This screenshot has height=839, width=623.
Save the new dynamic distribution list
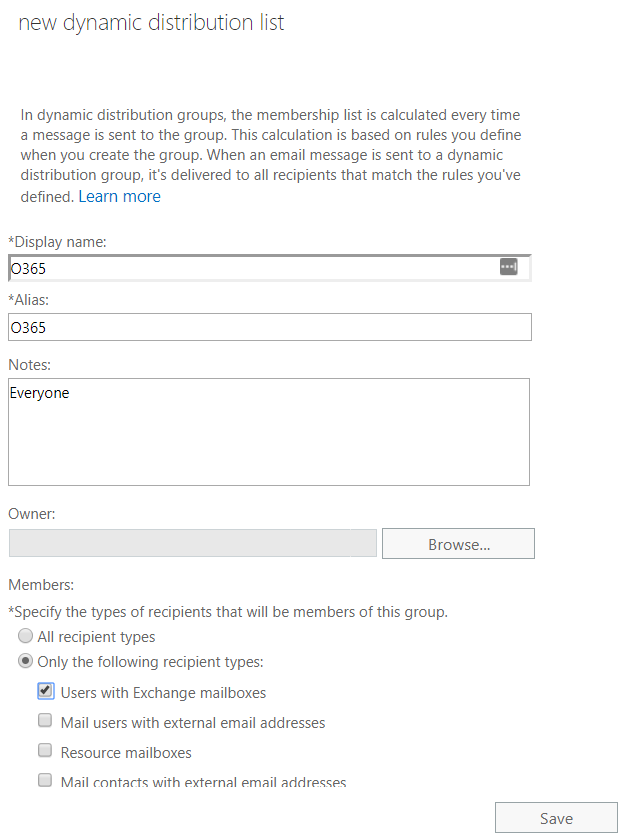[556, 818]
